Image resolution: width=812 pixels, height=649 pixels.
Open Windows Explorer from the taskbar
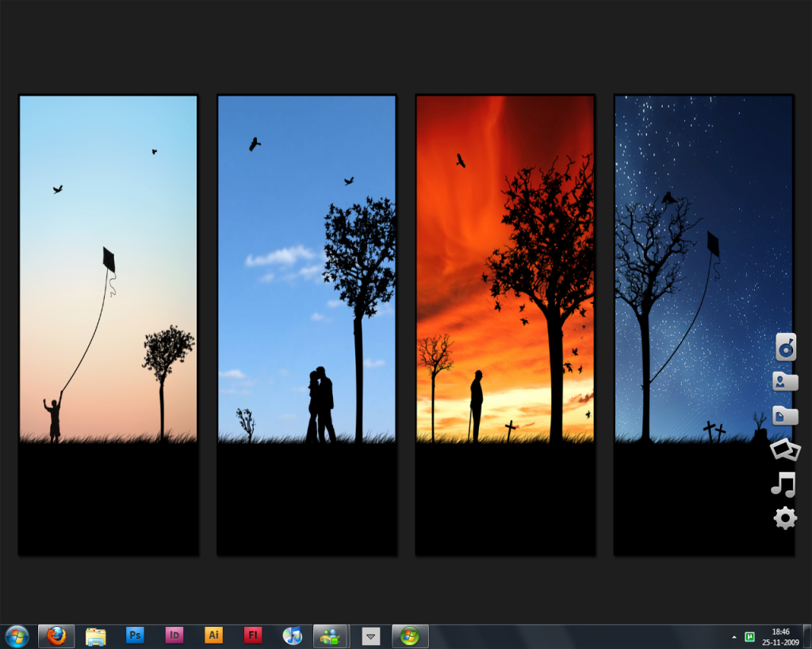pos(95,636)
